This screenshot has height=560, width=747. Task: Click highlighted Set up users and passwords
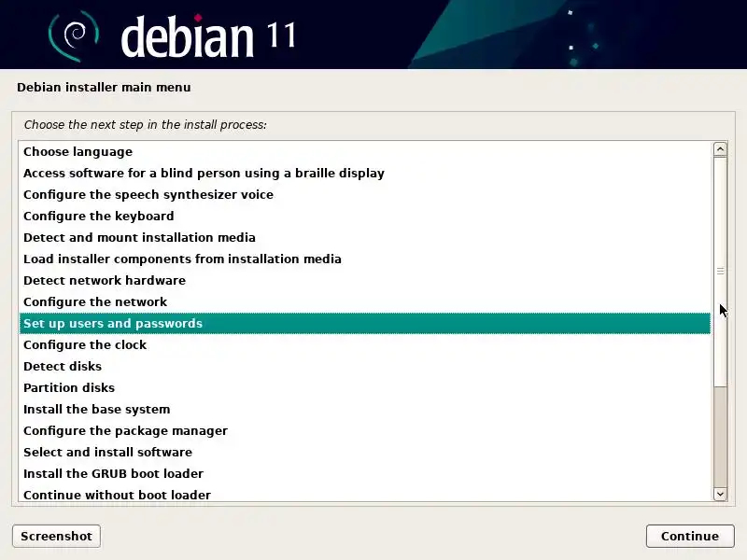coord(365,323)
